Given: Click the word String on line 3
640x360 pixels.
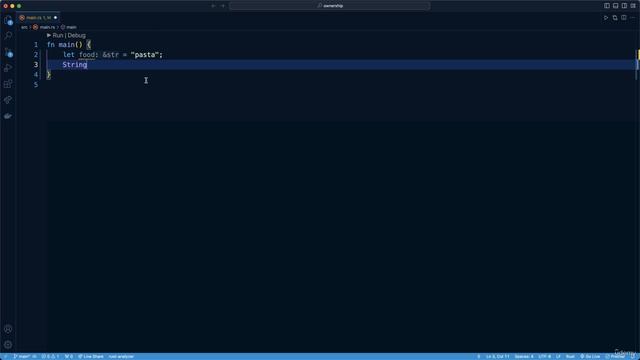Looking at the screenshot, I should point(75,64).
